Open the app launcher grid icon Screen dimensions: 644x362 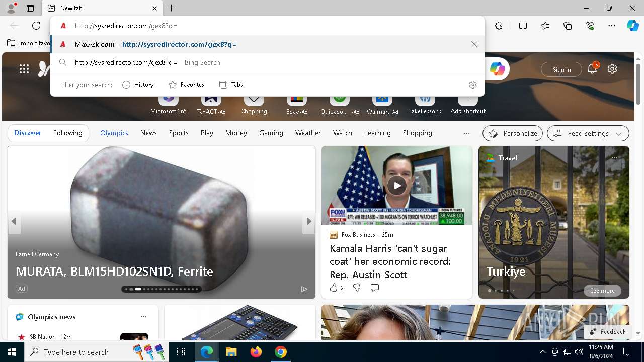coord(24,69)
